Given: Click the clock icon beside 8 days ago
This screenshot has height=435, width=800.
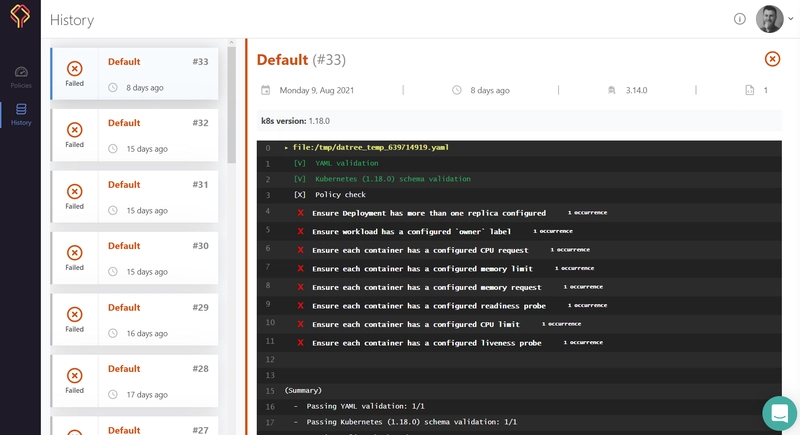Looking at the screenshot, I should click(457, 90).
